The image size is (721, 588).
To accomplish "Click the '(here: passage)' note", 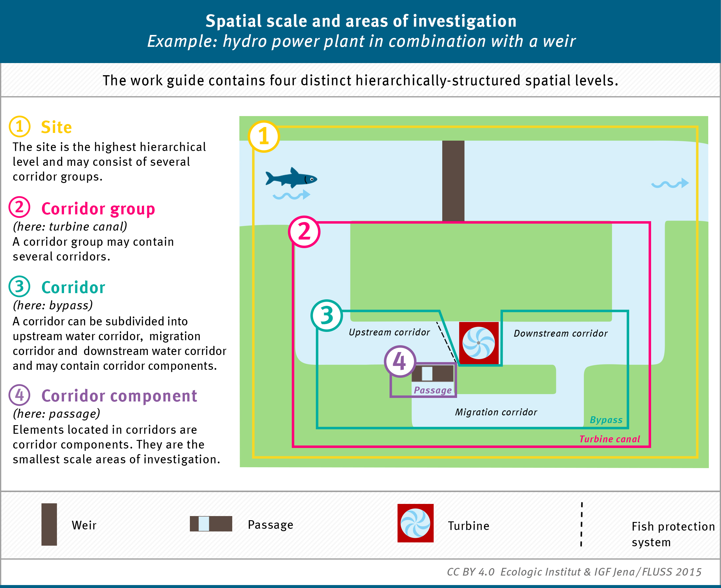I will click(x=57, y=414).
